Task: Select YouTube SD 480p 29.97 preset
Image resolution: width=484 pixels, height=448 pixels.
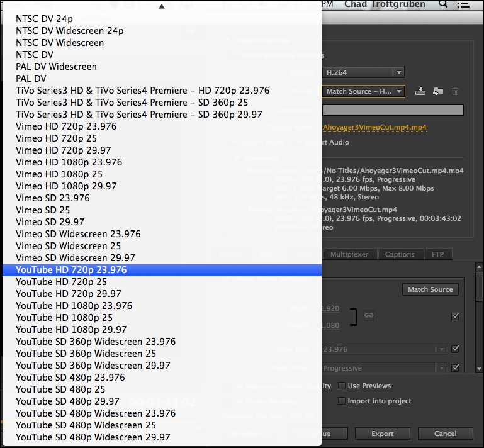Action: pyautogui.click(x=162, y=401)
